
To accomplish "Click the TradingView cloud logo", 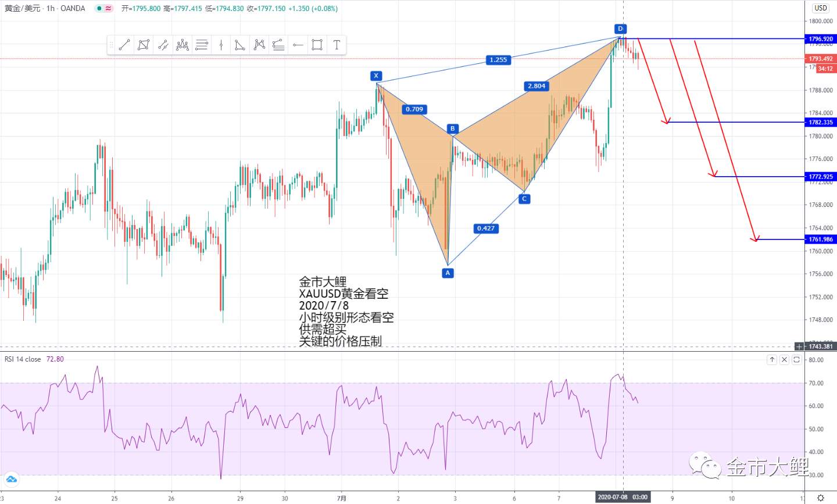I will 12,480.
